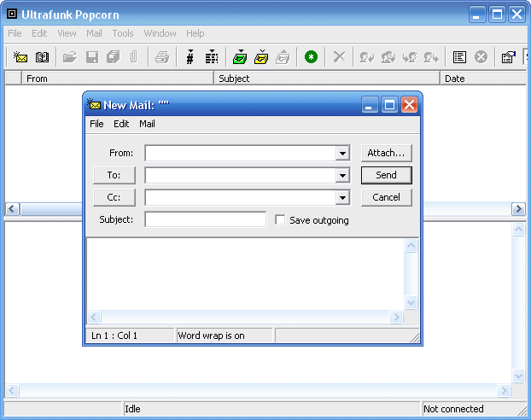Image resolution: width=531 pixels, height=420 pixels.
Task: Click the green inbox check-mail icon
Action: (x=240, y=57)
